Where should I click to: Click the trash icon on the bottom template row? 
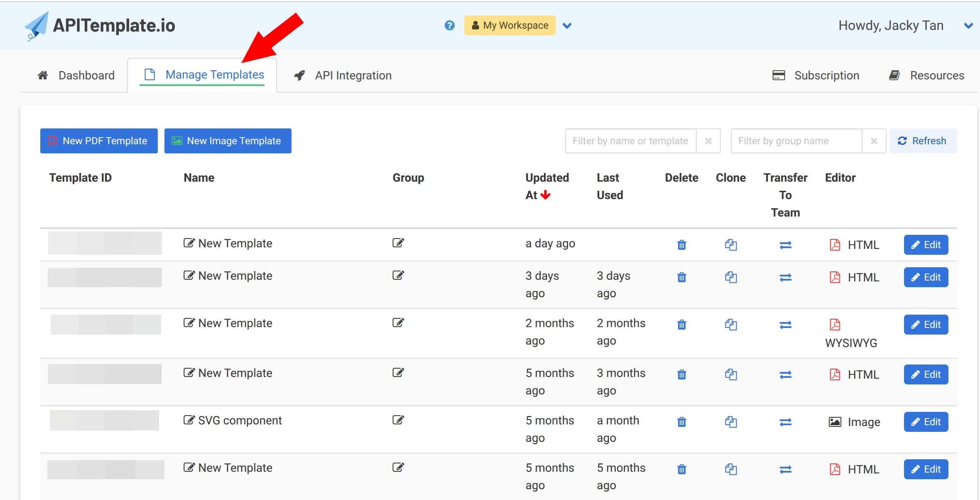(681, 469)
